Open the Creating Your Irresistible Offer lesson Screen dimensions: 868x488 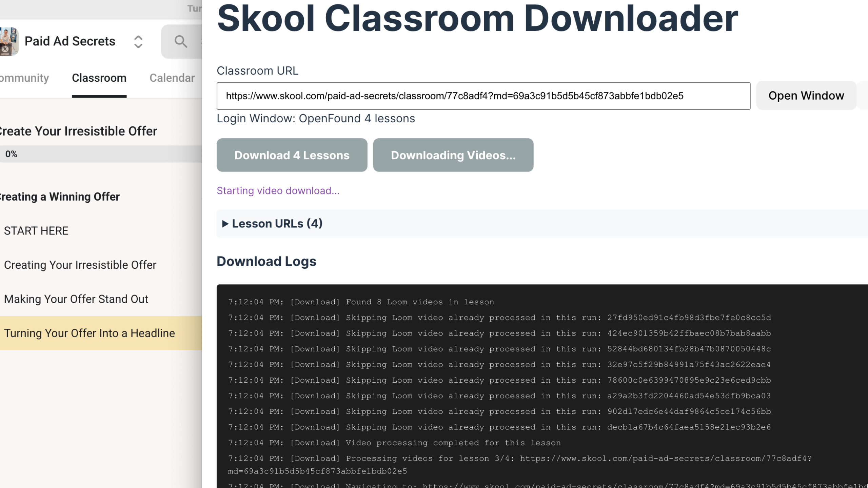click(80, 265)
